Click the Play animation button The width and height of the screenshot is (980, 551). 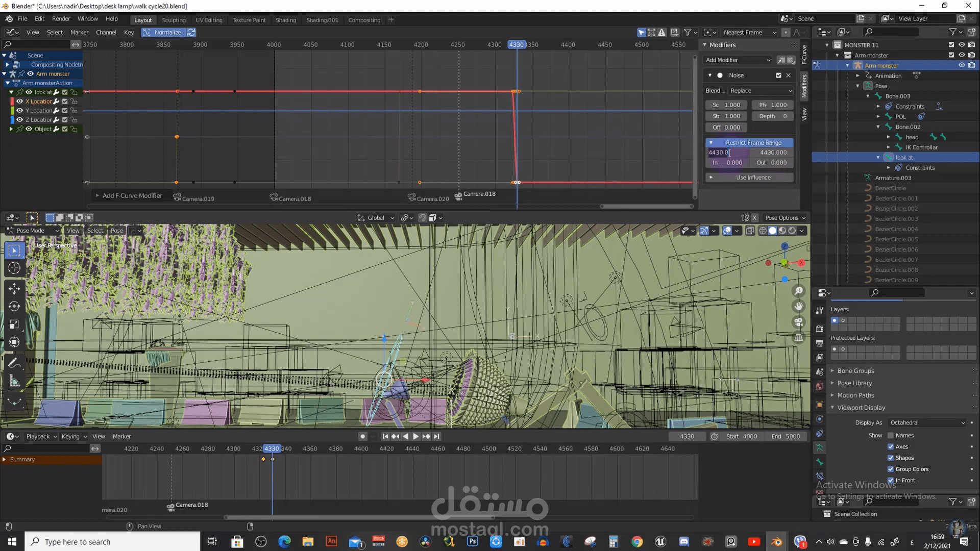click(415, 436)
